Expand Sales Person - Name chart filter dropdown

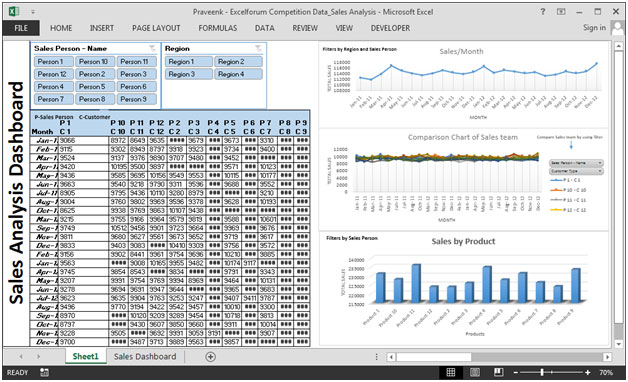[x=576, y=163]
